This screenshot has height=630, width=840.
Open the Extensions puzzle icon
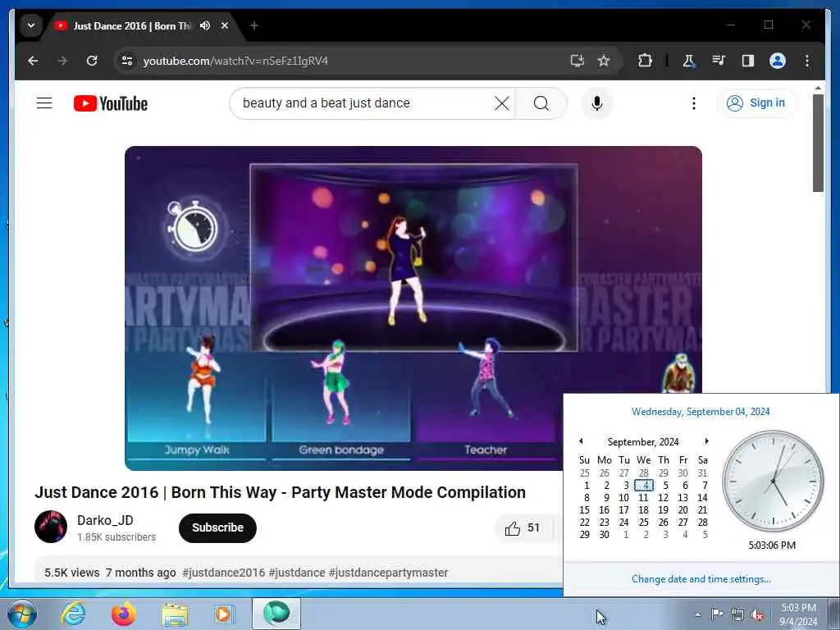click(645, 61)
